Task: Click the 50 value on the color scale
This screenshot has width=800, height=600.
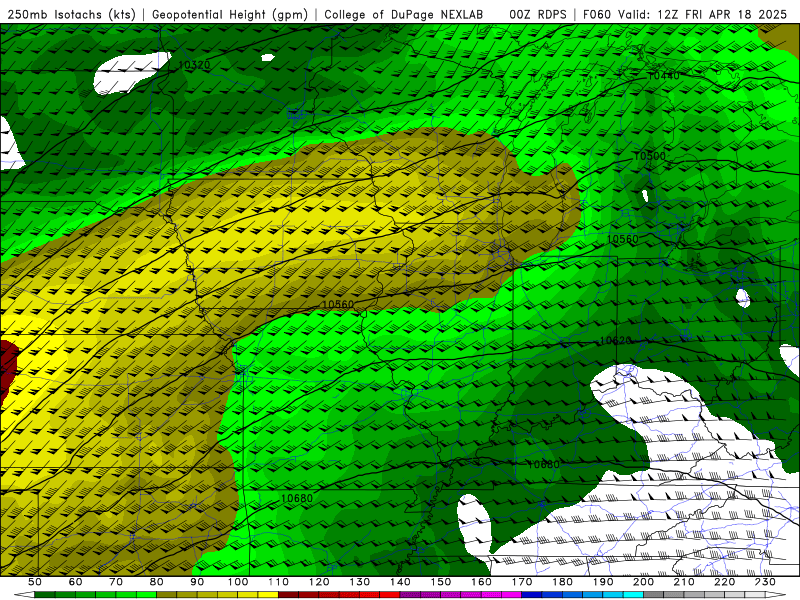Action: [x=35, y=582]
